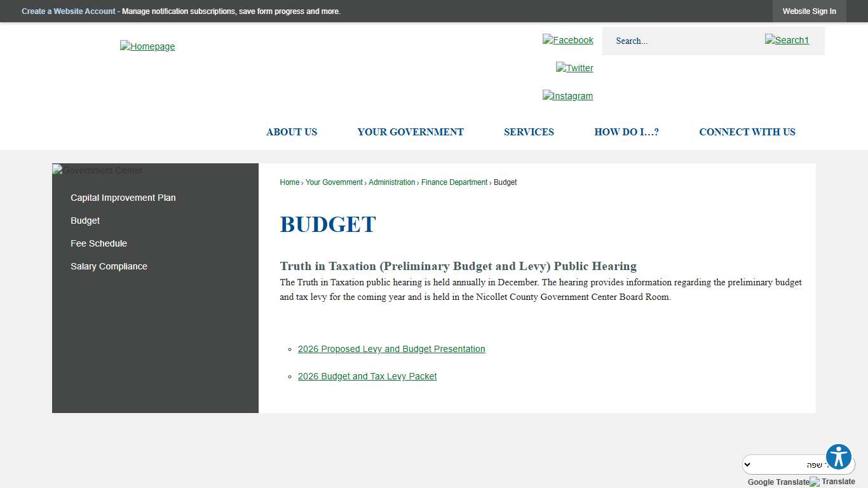Click the Facebook icon
This screenshot has height=488, width=868.
pyautogui.click(x=567, y=40)
